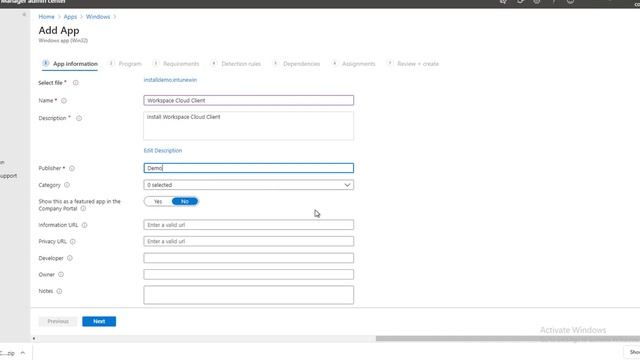Click the Owner info icon
Image resolution: width=640 pixels, height=360 pixels.
pos(61,275)
